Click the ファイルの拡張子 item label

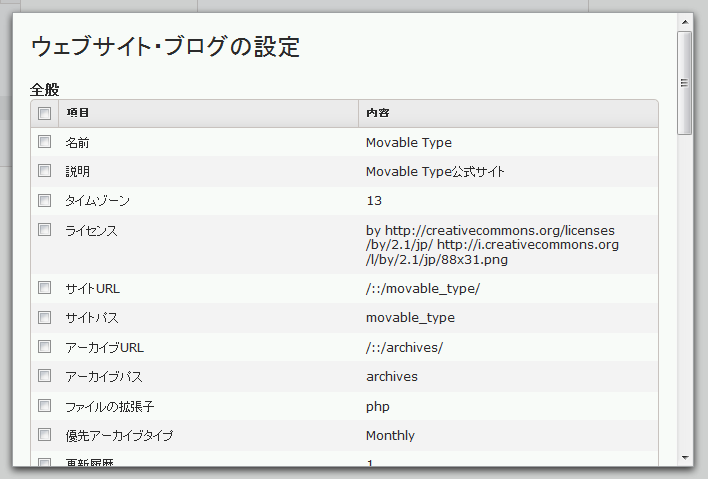[110, 407]
